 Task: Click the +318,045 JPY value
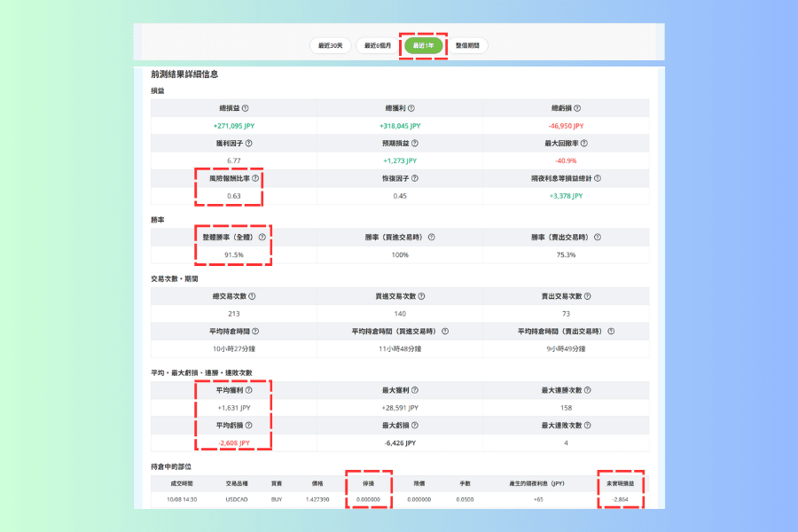pos(400,126)
